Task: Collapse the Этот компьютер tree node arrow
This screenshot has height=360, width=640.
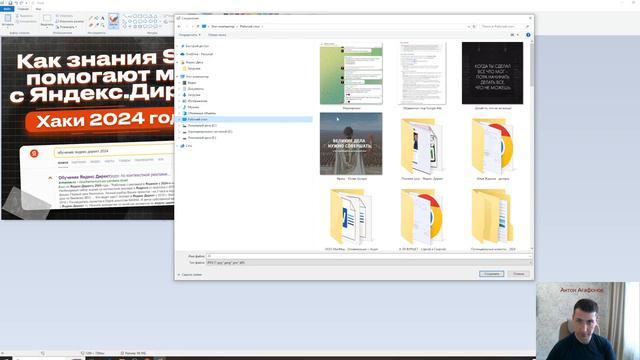Action: [178, 76]
